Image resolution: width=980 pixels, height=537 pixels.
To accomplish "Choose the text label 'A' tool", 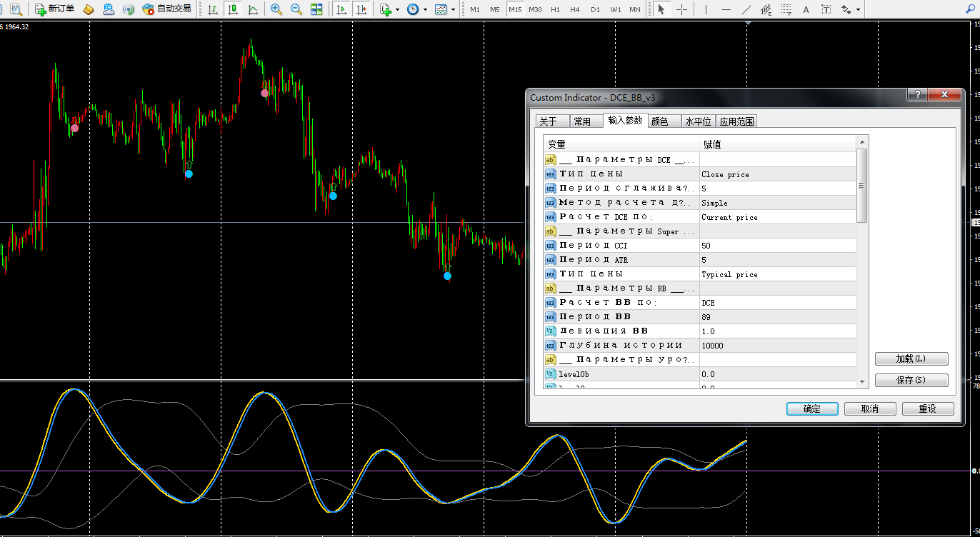I will 806,9.
